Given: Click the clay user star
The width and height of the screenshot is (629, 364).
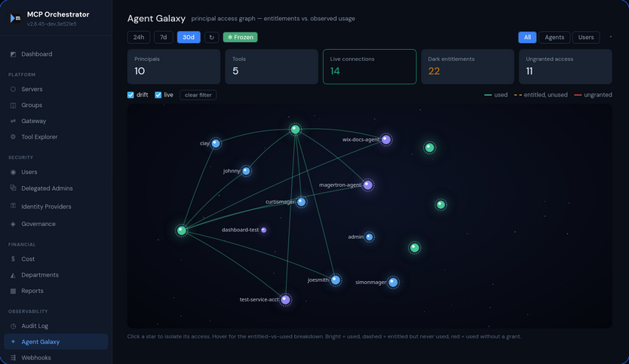Looking at the screenshot, I should coord(216,143).
